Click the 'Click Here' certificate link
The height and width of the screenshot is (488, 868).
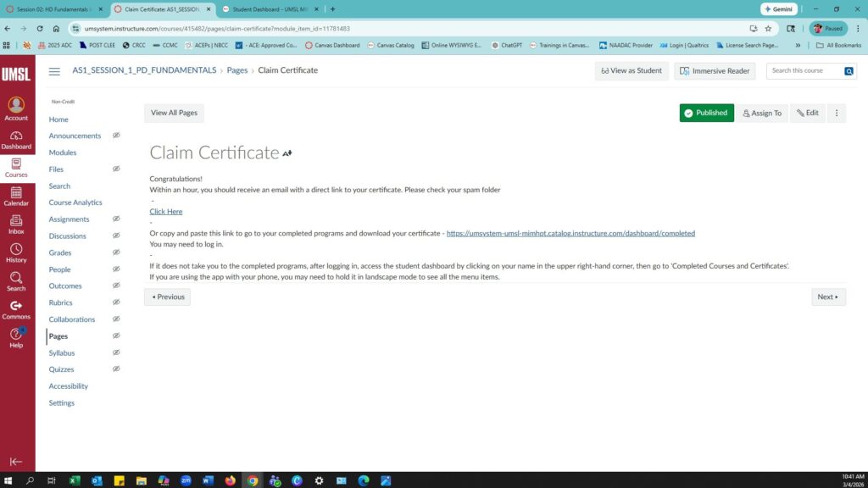click(166, 211)
